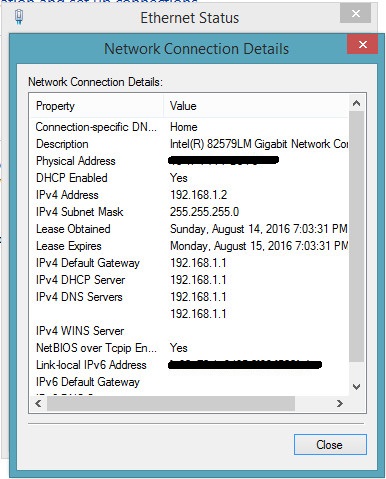Click the Property column header
386x479 pixels.
(x=97, y=106)
